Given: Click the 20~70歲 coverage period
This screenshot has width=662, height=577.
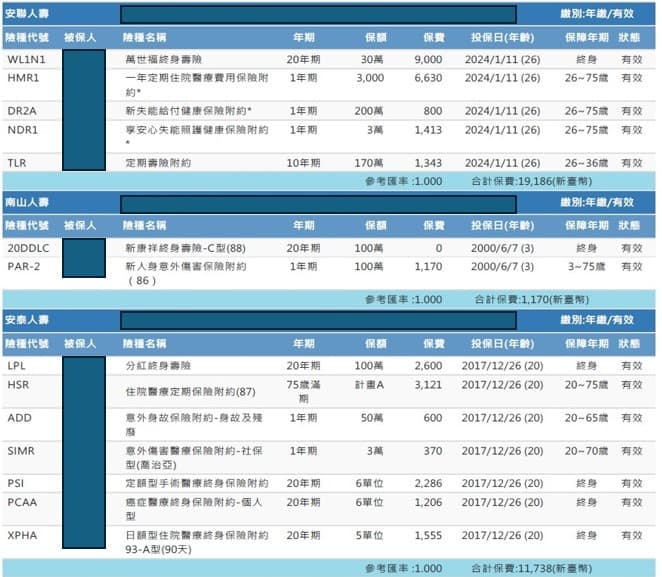Looking at the screenshot, I should [586, 451].
